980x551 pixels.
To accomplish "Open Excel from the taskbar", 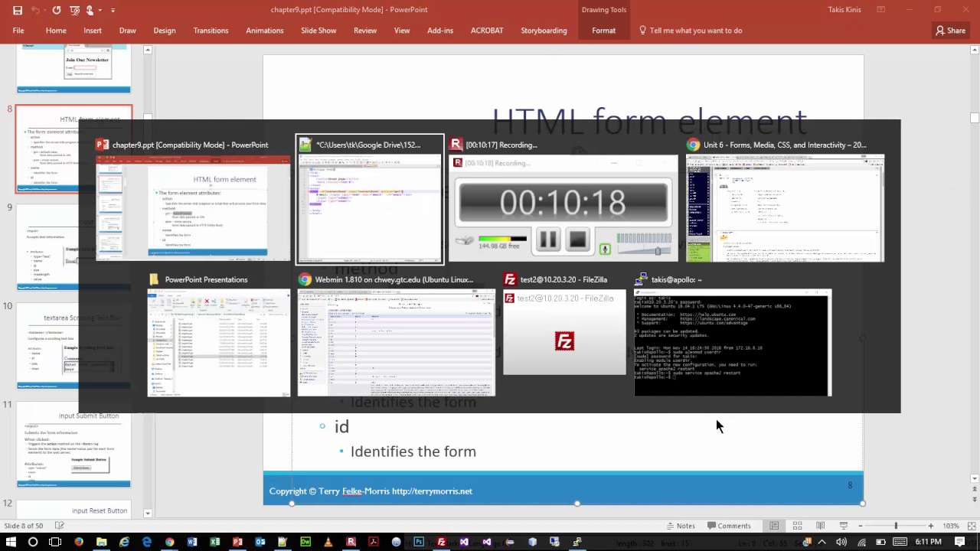I will 215,542.
